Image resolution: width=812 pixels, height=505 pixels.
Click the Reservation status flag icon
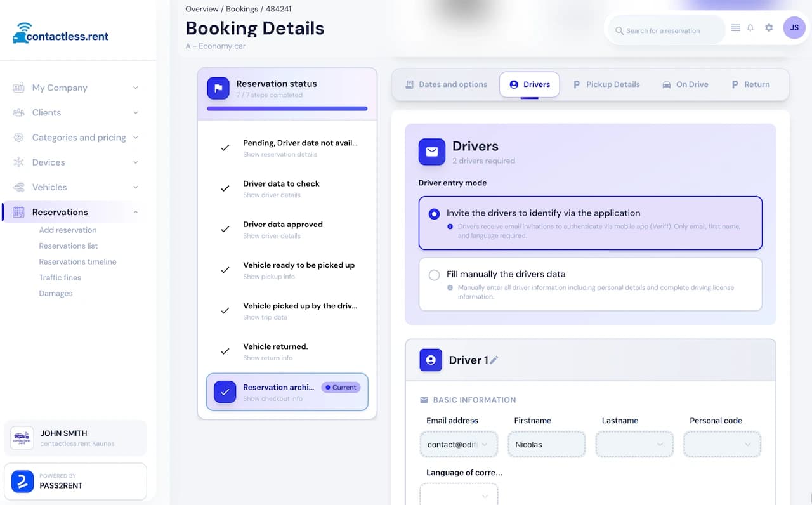tap(218, 89)
